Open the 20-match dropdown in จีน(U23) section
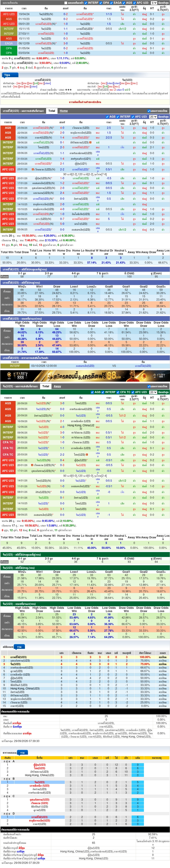 tap(153, 392)
